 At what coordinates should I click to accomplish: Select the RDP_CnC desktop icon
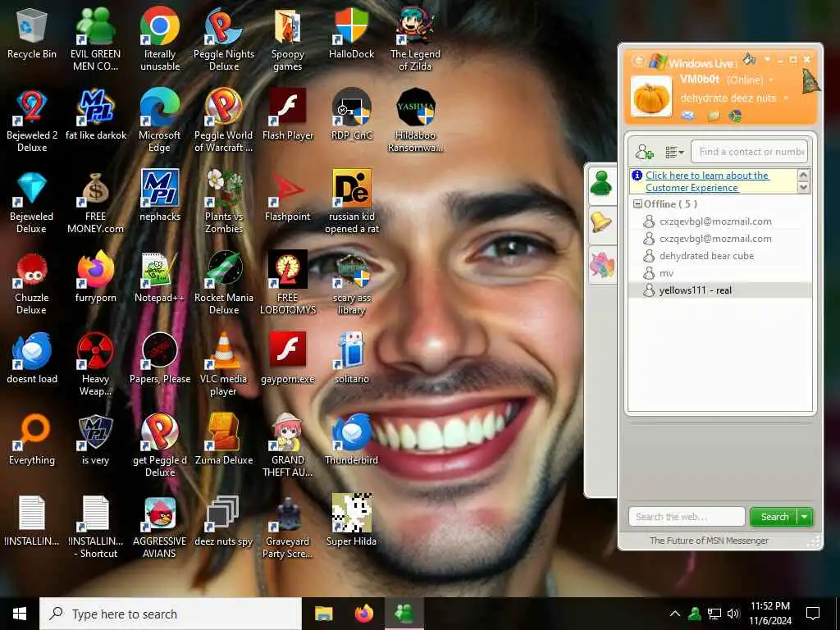click(x=351, y=115)
